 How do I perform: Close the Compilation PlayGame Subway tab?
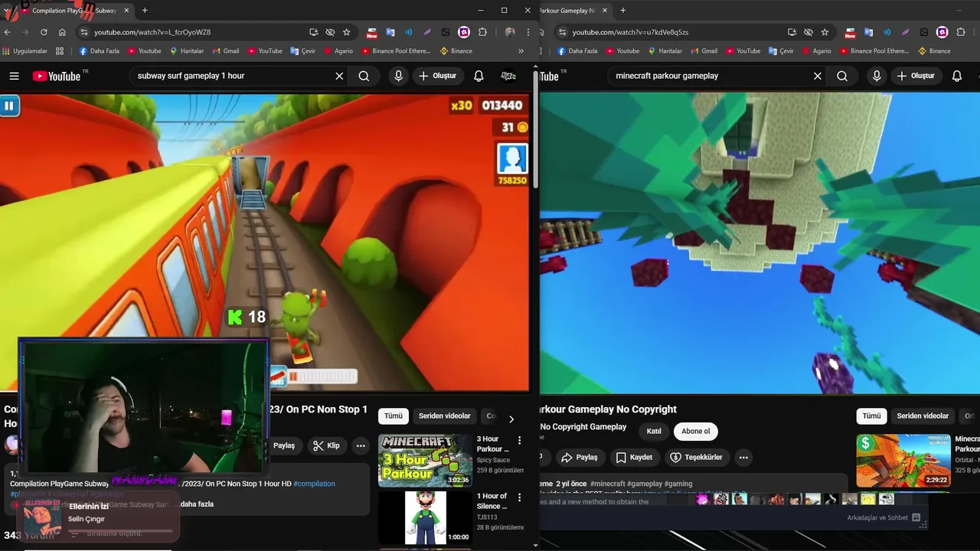pyautogui.click(x=126, y=11)
